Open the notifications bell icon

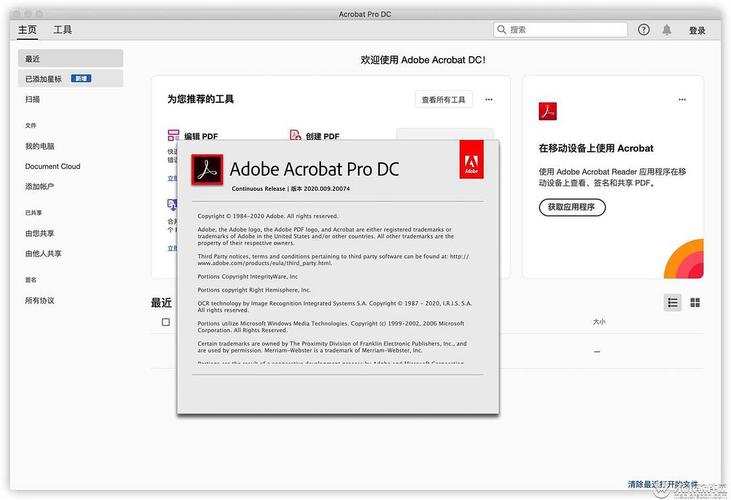(667, 30)
